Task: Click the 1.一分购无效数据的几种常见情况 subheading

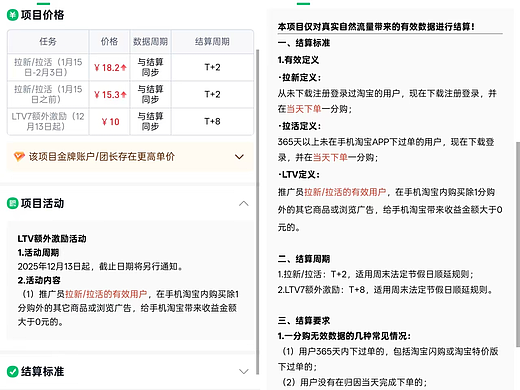Action: pyautogui.click(x=344, y=336)
